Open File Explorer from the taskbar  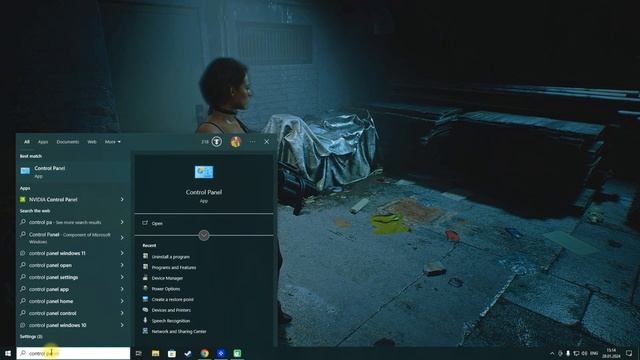point(156,353)
